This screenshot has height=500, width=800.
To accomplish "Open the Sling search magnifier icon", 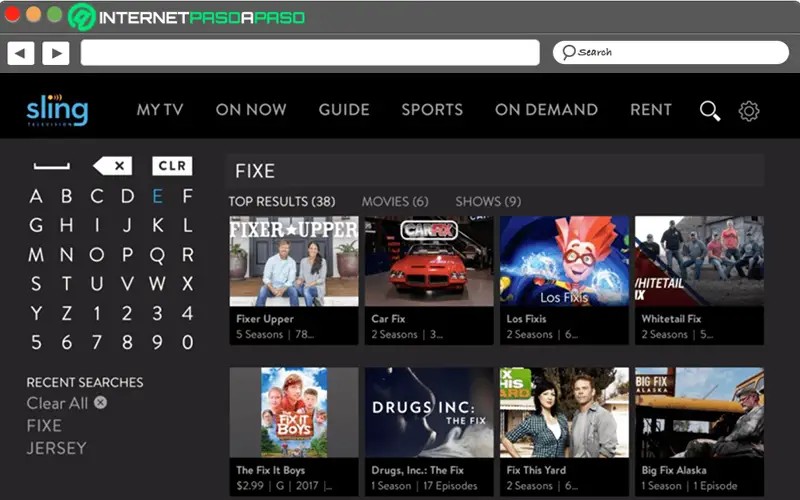I will [710, 110].
